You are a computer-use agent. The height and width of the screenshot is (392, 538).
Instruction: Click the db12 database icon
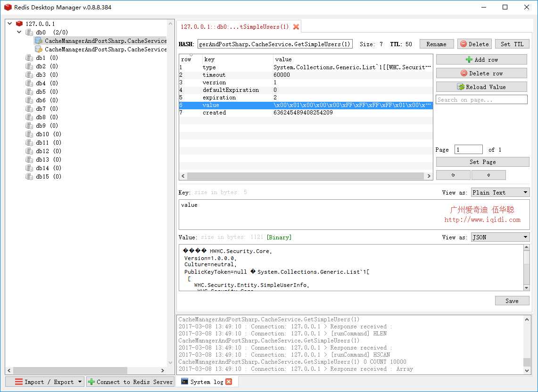[30, 151]
